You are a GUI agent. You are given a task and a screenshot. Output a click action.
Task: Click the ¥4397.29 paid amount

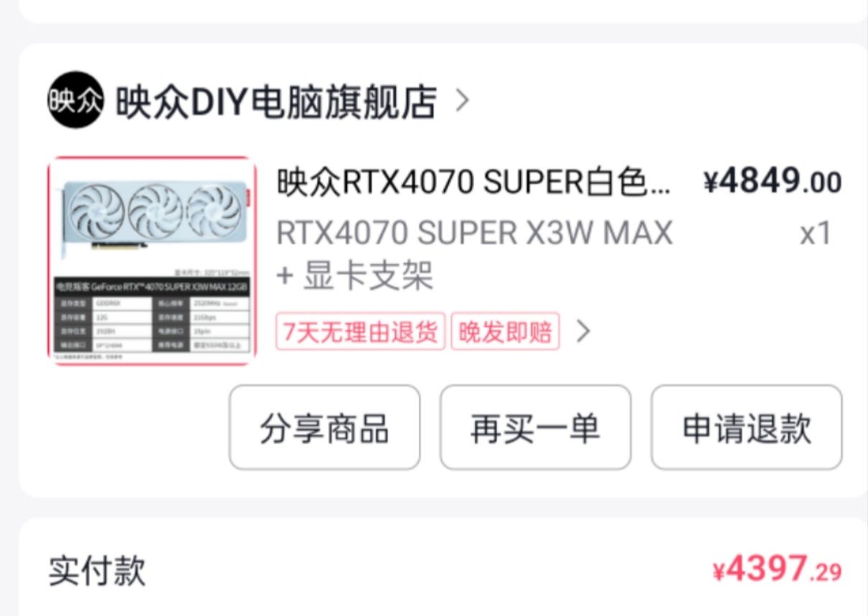coord(777,570)
